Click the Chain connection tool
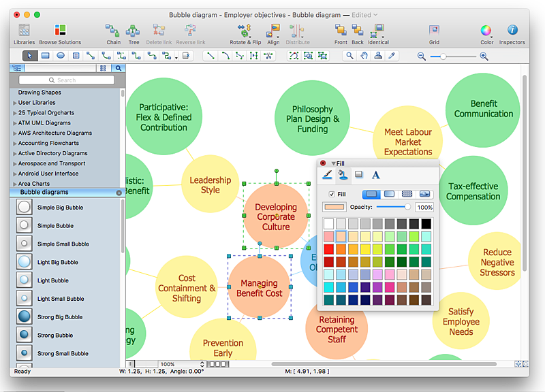 (113, 31)
